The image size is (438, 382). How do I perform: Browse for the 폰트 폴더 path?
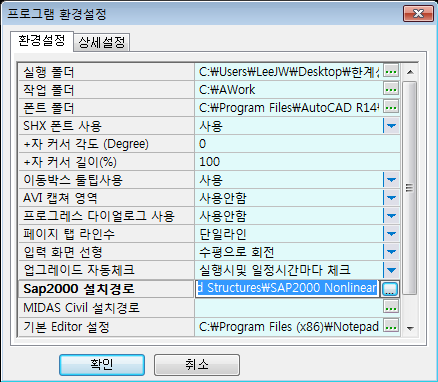(x=391, y=107)
